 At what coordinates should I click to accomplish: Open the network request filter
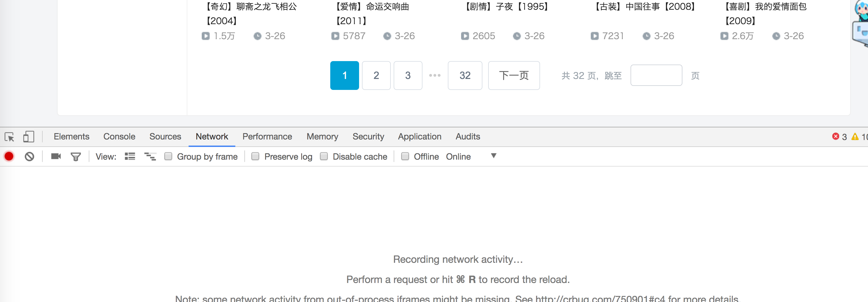[x=76, y=156]
